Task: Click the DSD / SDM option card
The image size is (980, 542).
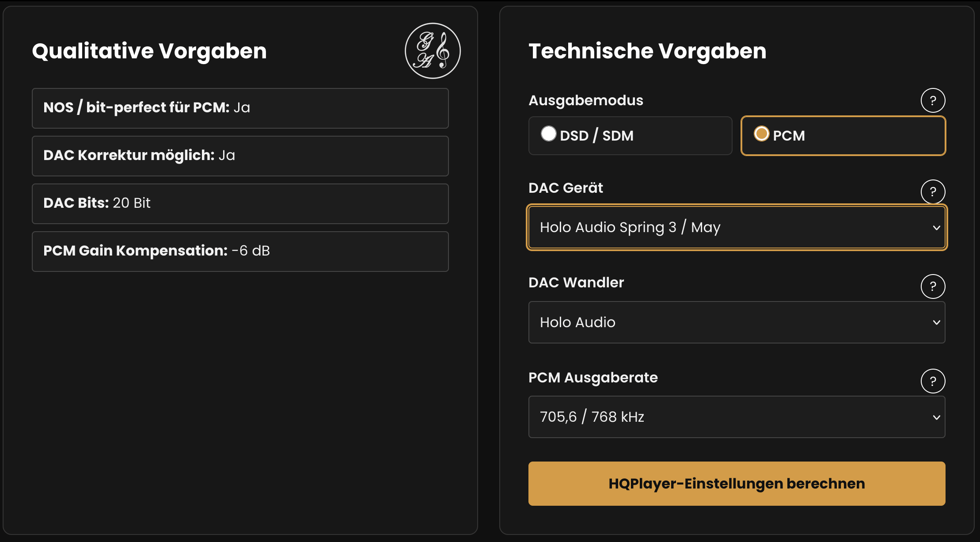Action: (630, 136)
